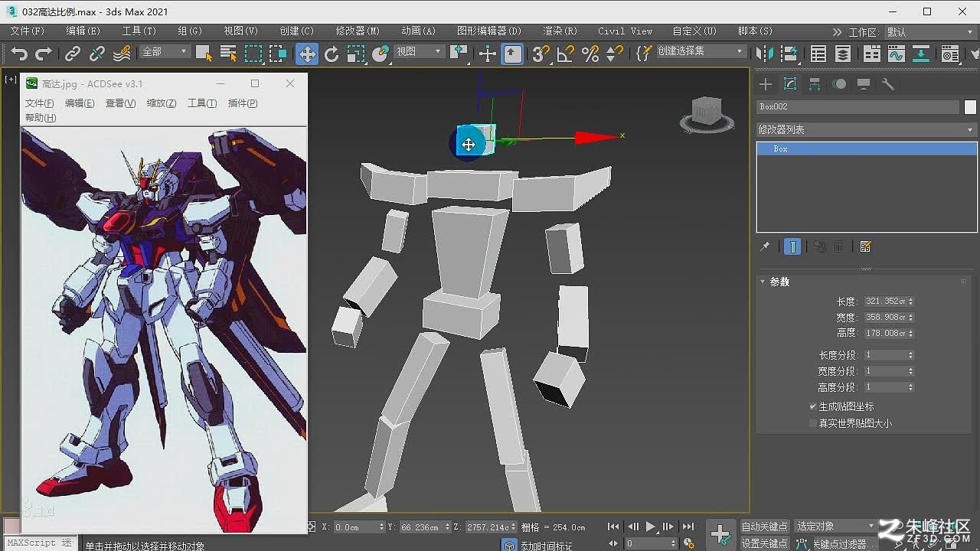Click the Mirror tool icon

[765, 54]
